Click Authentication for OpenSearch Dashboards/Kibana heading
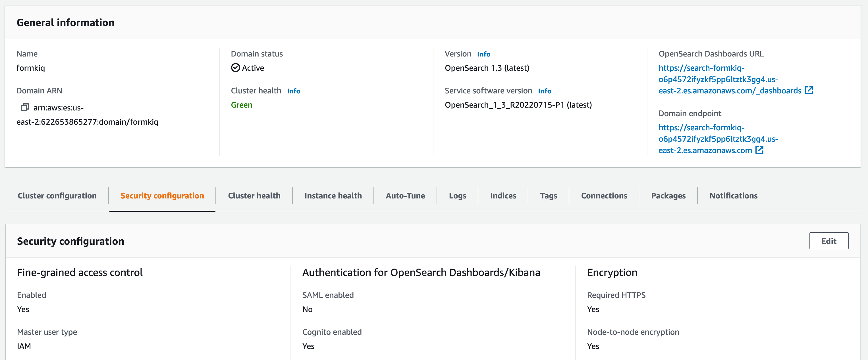This screenshot has height=360, width=868. point(421,272)
